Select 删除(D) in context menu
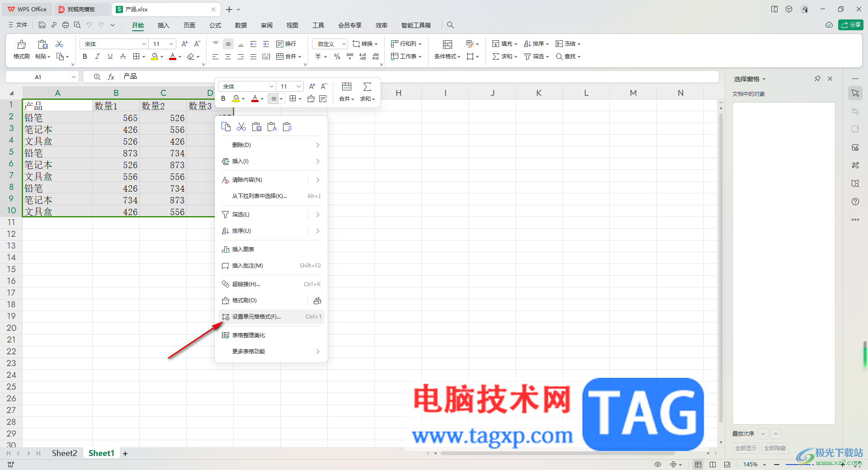Screen dimensions: 868x470 click(271, 145)
